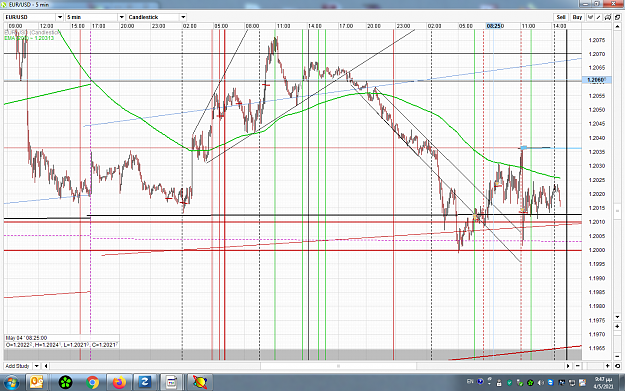Viewport: 625px width, 391px height.
Task: Click the vertical zoom plus button
Action: pos(617,326)
